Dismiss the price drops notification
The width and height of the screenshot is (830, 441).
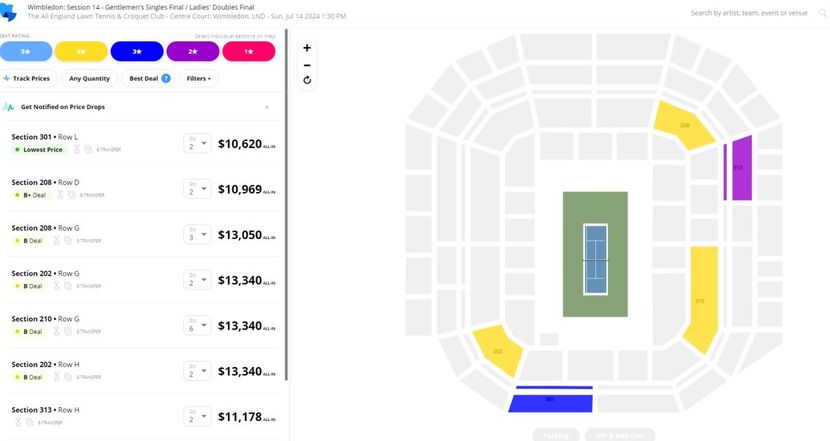click(x=267, y=107)
